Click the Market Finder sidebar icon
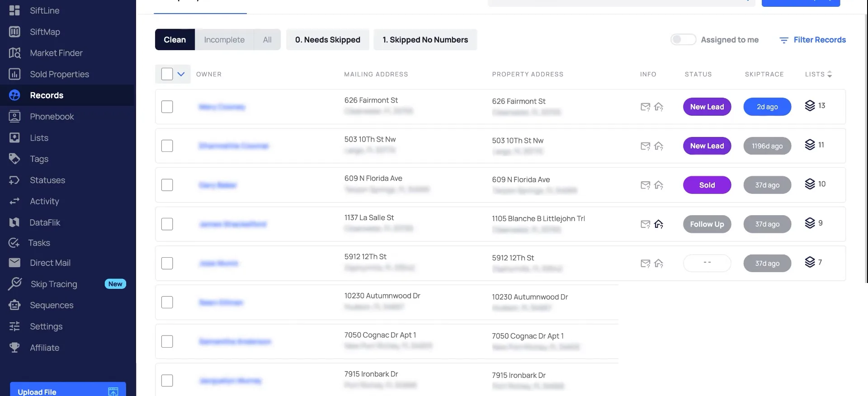Screen dimensions: 868x396 click(x=14, y=53)
